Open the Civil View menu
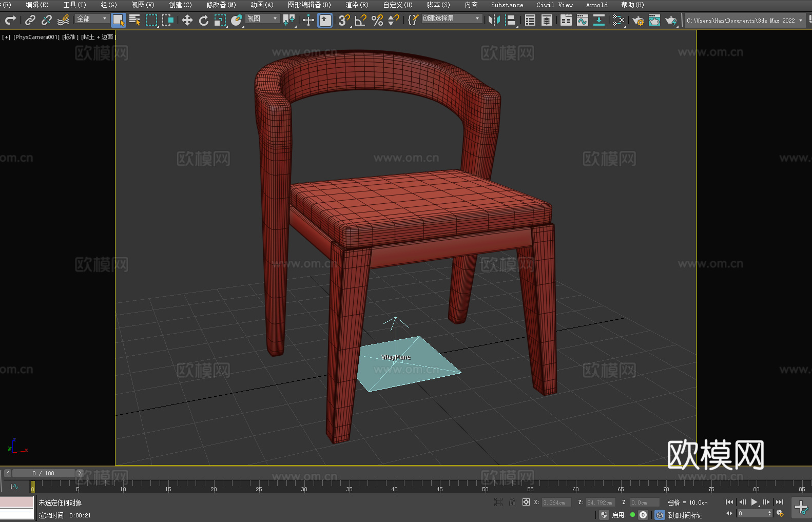Viewport: 812px width, 522px height. tap(554, 5)
